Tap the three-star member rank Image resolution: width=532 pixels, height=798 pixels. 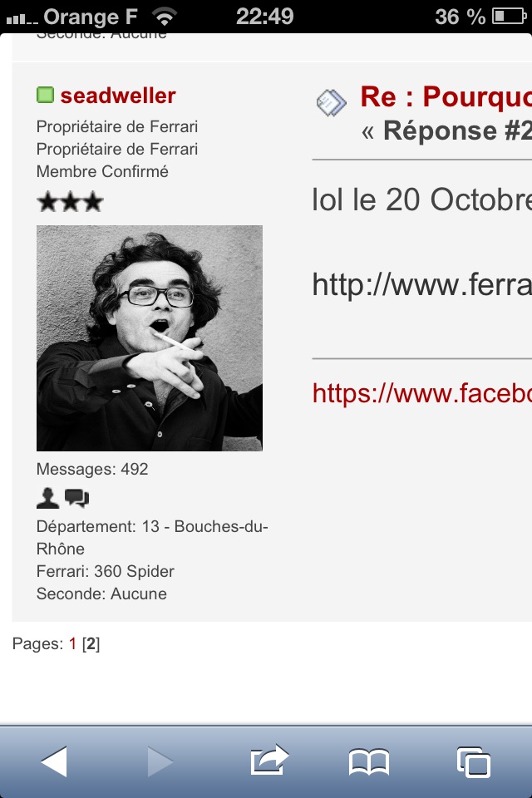(x=71, y=202)
